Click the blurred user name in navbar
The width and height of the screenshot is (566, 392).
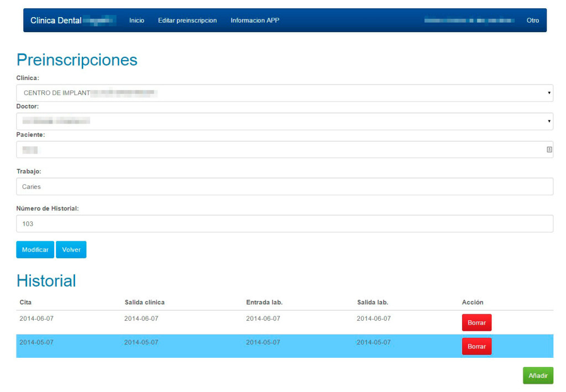(469, 20)
